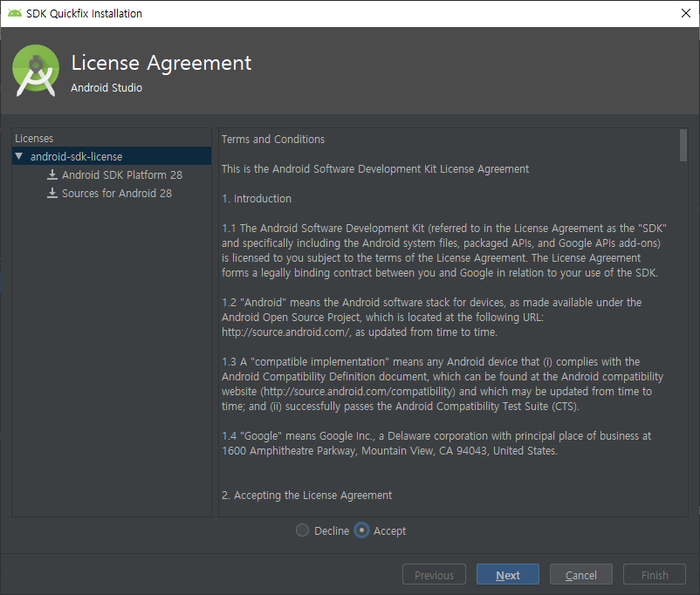This screenshot has width=700, height=595.
Task: Click the '1. Introduction' section heading
Action: [x=257, y=199]
